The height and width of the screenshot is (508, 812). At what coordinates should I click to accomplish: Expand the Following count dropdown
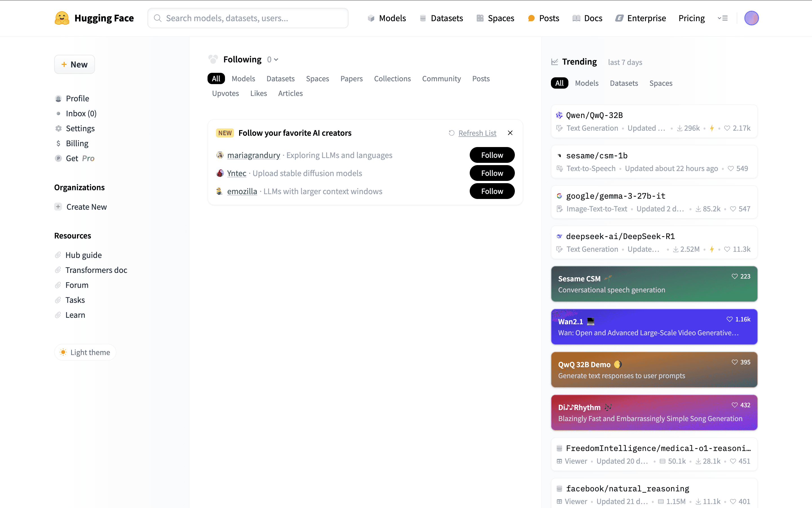pyautogui.click(x=273, y=60)
